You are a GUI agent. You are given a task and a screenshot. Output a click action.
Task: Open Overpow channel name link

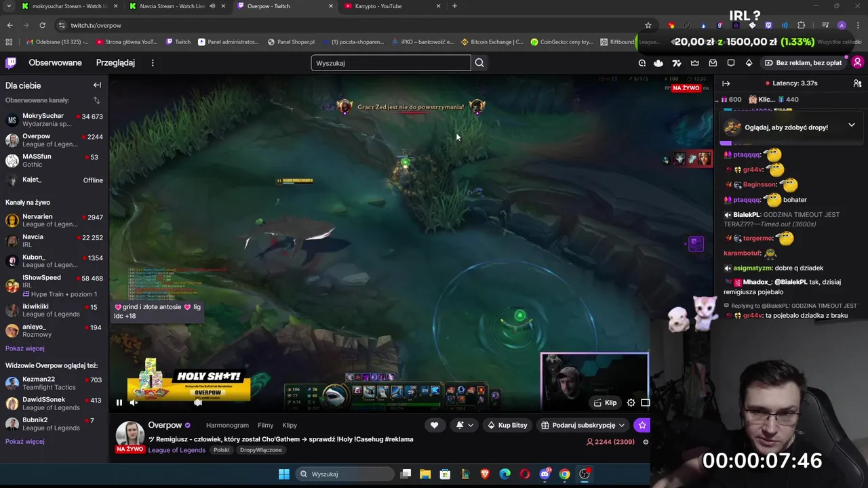[165, 425]
